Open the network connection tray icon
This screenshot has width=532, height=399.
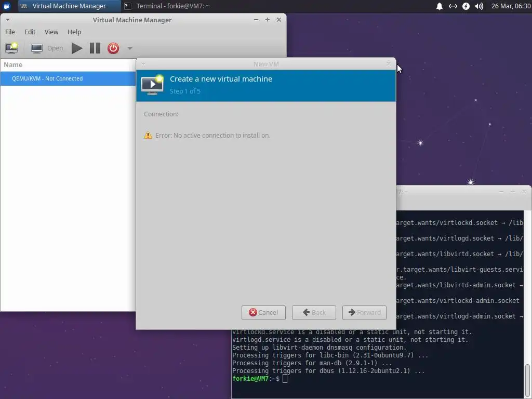[453, 6]
